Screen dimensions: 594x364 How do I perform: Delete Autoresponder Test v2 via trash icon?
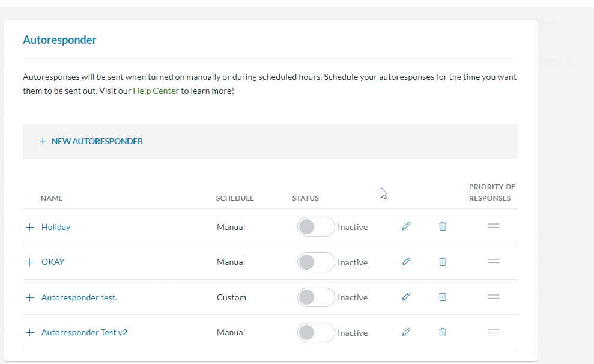[x=443, y=332]
